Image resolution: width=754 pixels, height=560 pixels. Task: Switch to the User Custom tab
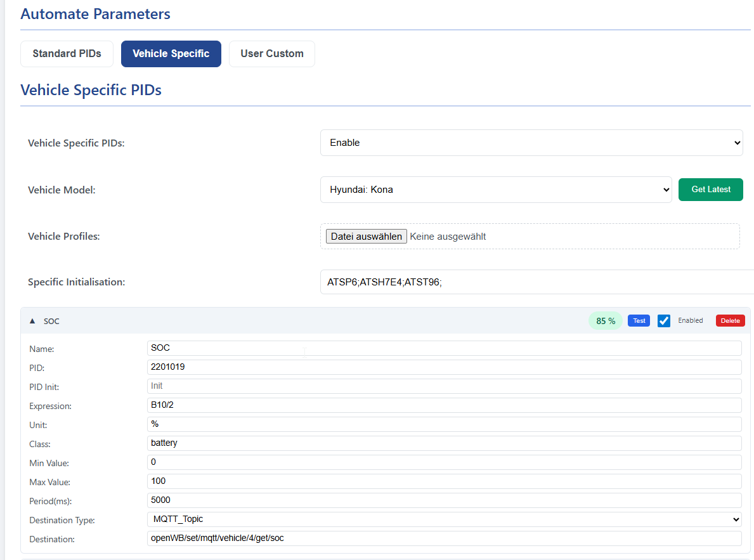tap(271, 53)
